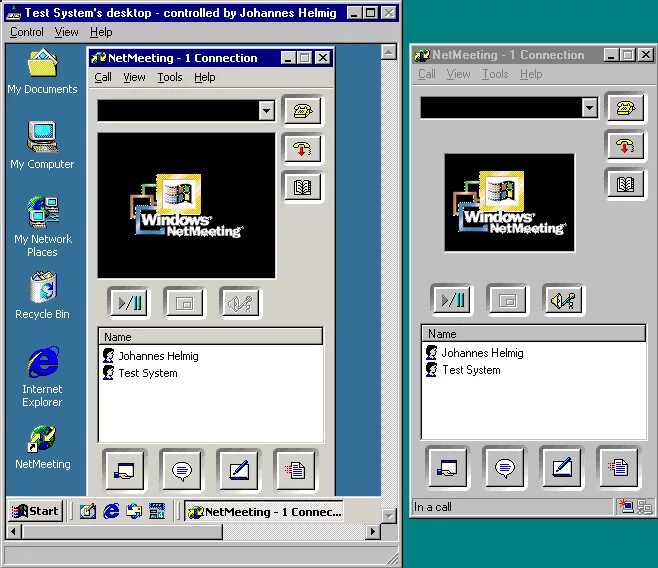Click Place Call button in local NetMeeting window
The image size is (658, 568).
point(625,108)
